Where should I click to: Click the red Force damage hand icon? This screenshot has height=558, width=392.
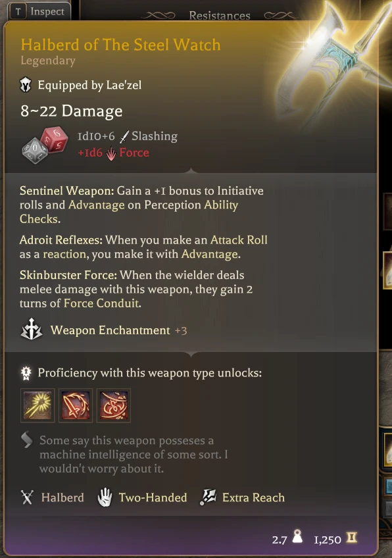point(111,153)
